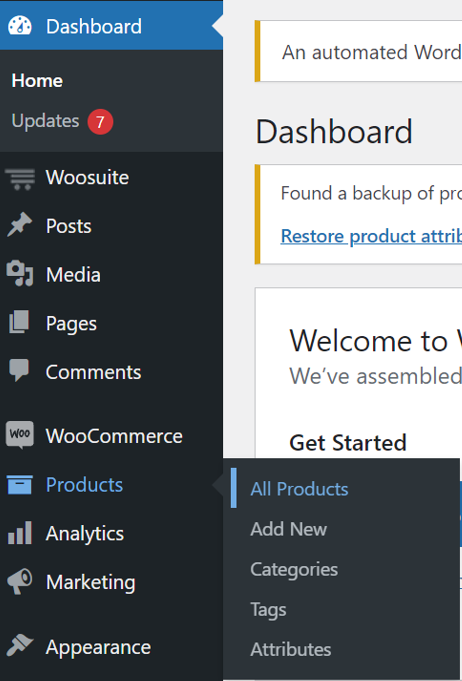This screenshot has width=462, height=681.
Task: Click the Woosuite cart icon
Action: [20, 179]
